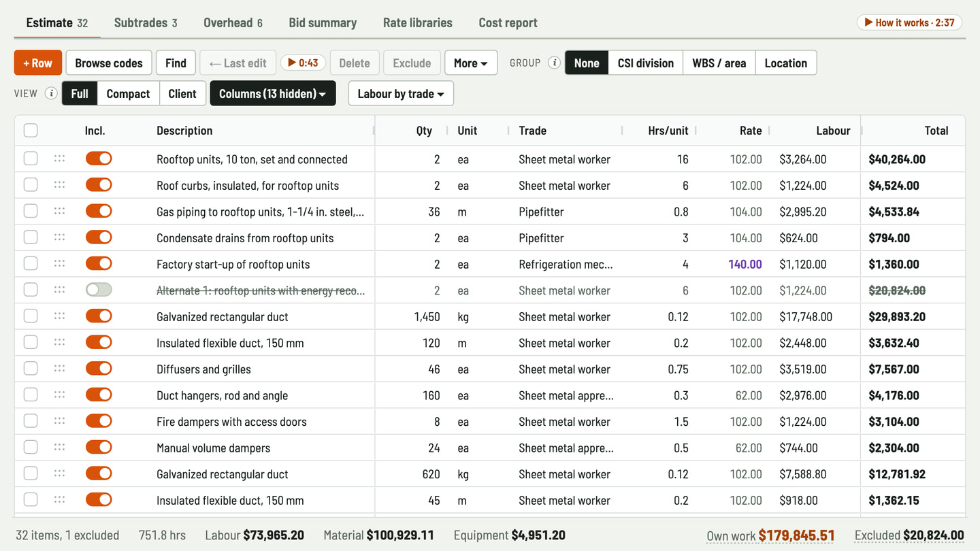Viewport: 980px width, 551px height.
Task: Click the Find button
Action: coord(176,63)
